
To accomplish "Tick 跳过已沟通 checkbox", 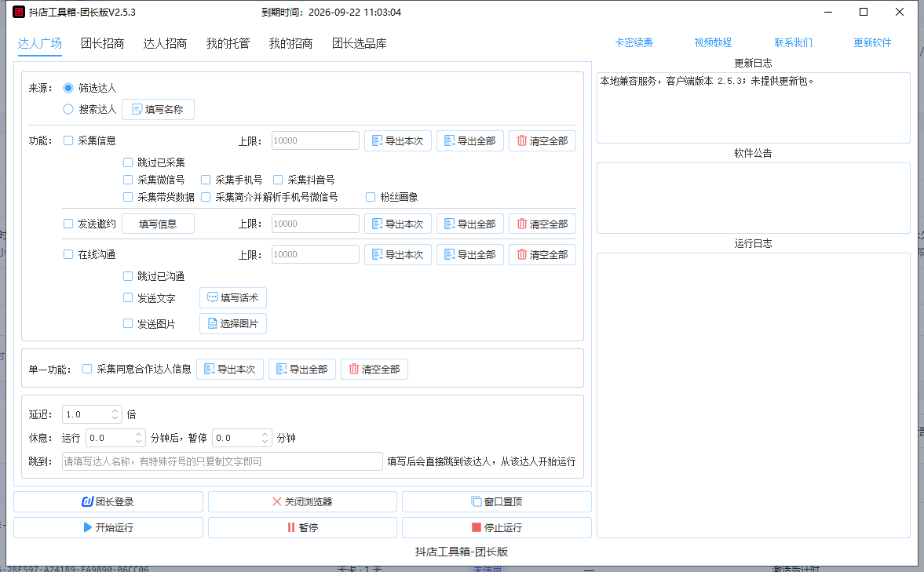I will pyautogui.click(x=128, y=275).
